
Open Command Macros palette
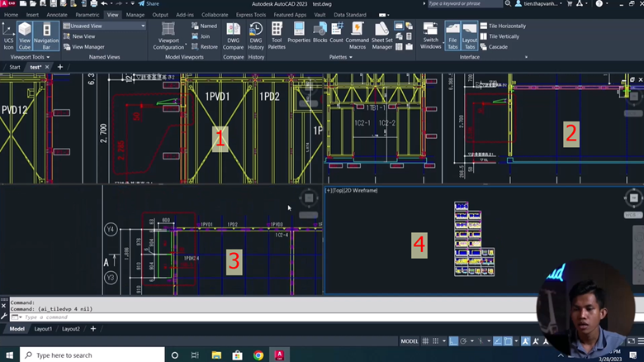point(358,36)
